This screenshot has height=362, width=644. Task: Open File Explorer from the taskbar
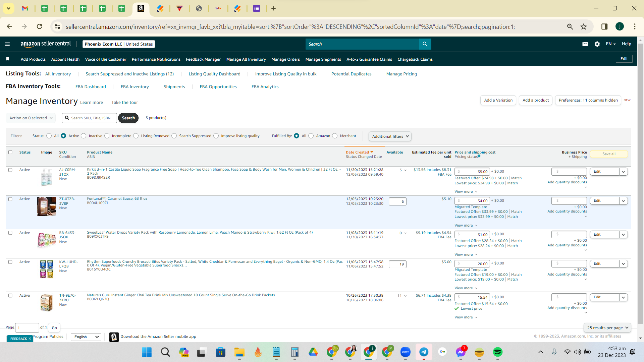tap(239, 352)
